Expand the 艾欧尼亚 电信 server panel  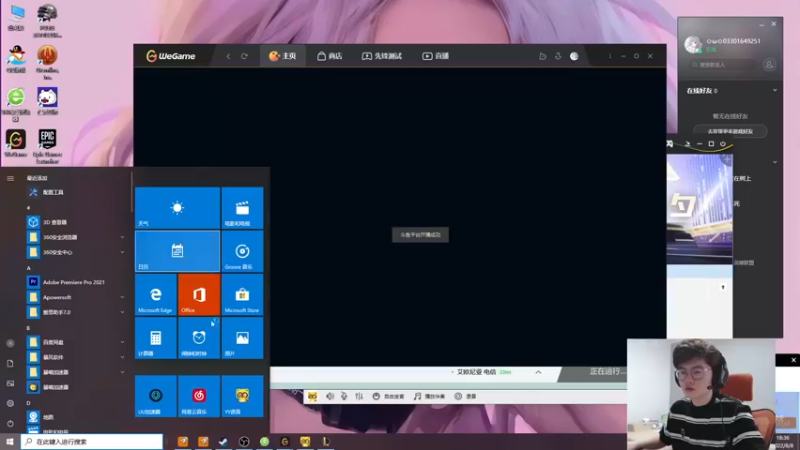click(538, 372)
